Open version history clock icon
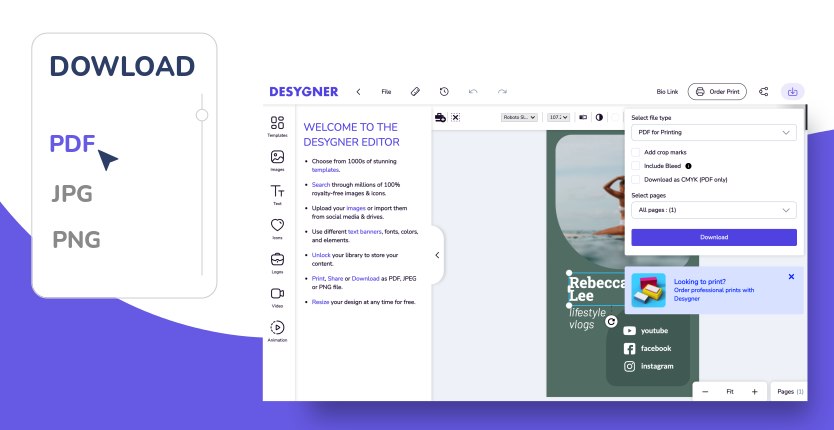This screenshot has height=430, width=834. [444, 92]
